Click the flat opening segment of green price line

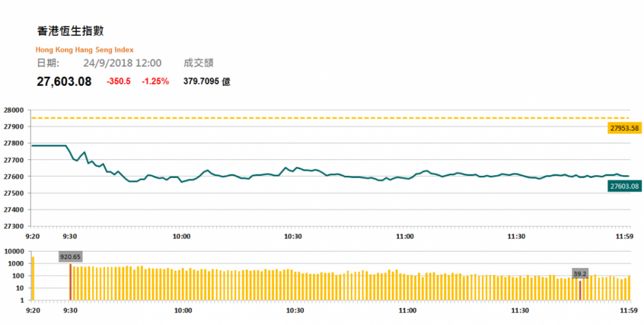(49, 146)
